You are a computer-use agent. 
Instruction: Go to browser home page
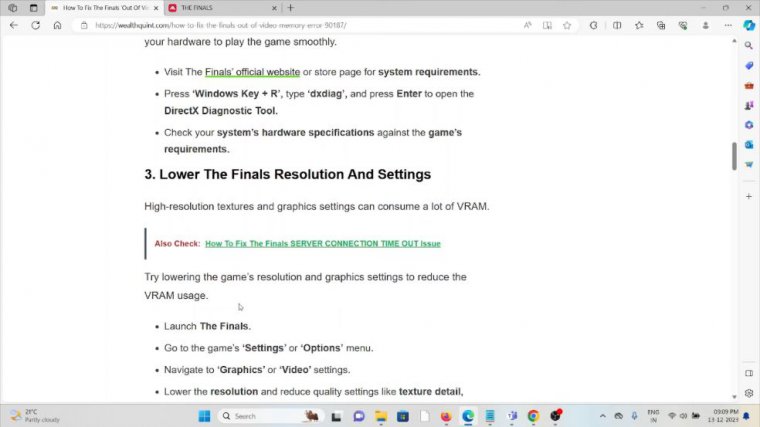58,25
